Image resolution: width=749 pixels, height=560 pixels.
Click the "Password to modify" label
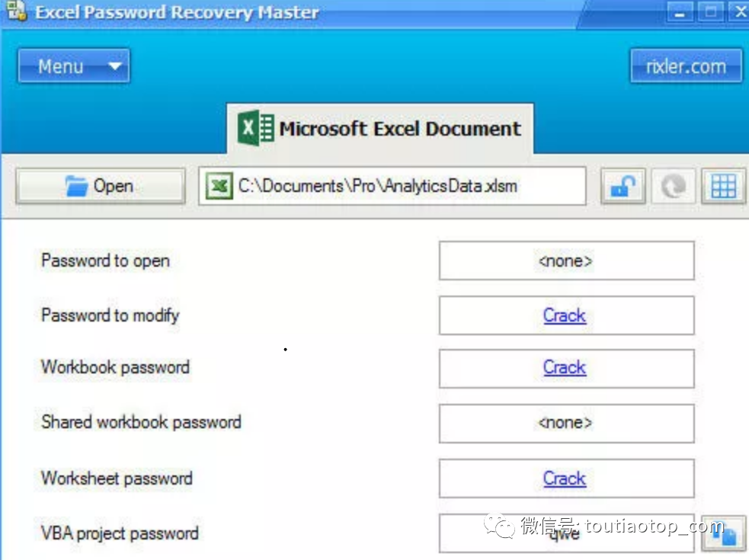tap(110, 315)
